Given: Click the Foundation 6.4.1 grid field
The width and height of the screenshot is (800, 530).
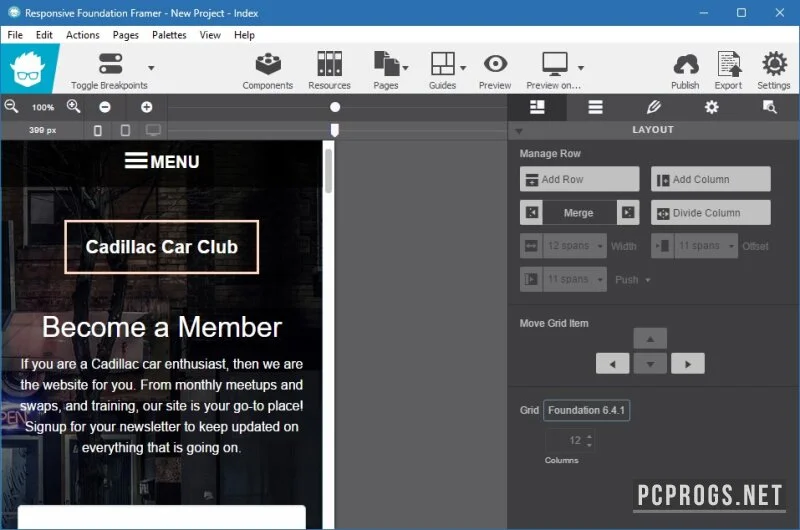Looking at the screenshot, I should [x=586, y=411].
